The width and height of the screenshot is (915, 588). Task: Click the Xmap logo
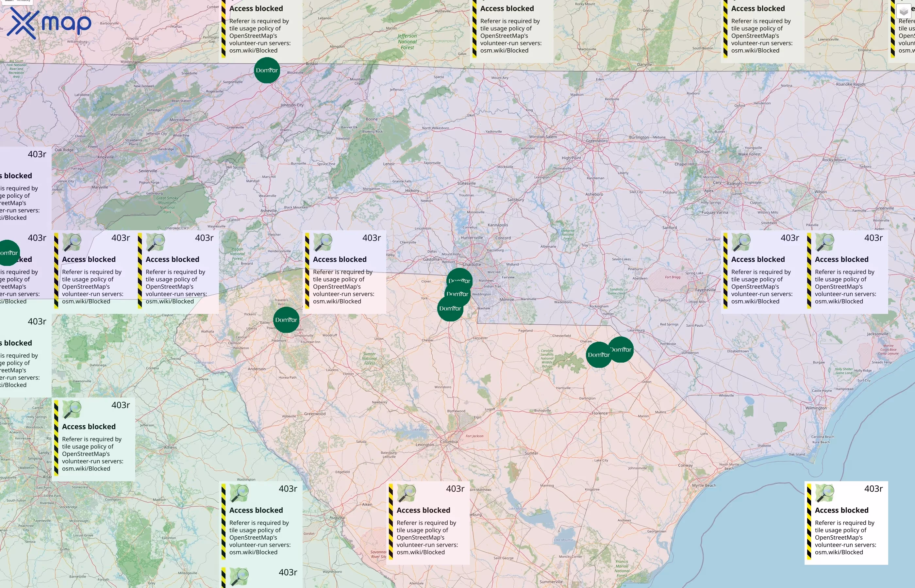pyautogui.click(x=49, y=24)
